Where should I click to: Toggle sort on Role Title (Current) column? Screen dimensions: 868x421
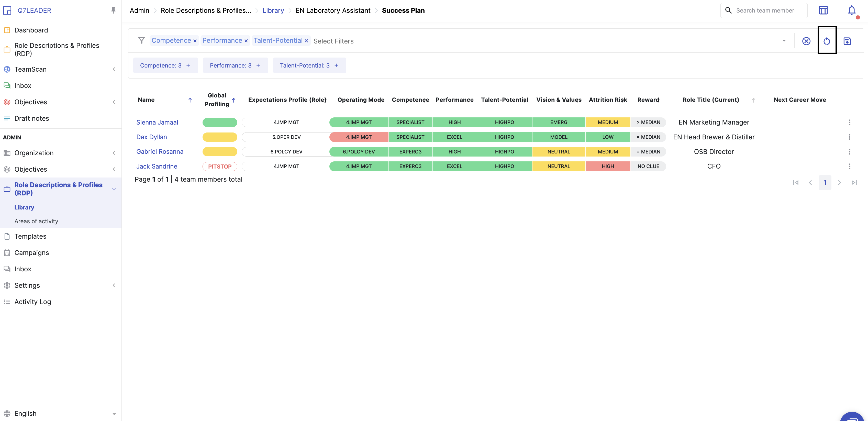click(x=753, y=100)
